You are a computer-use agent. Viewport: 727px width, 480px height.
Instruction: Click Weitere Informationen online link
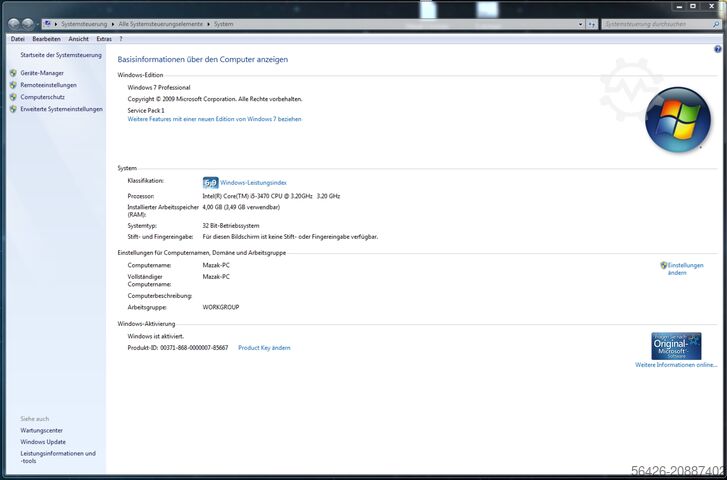click(x=676, y=365)
